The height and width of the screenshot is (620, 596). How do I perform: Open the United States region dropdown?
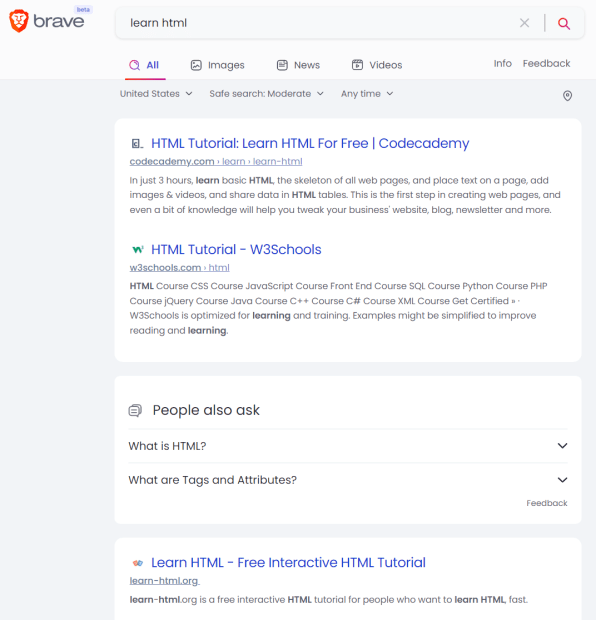coord(156,94)
